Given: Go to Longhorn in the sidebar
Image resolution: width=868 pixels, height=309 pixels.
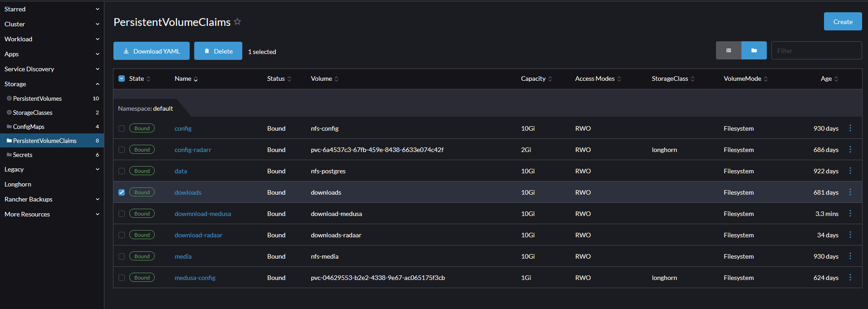Looking at the screenshot, I should [x=18, y=184].
